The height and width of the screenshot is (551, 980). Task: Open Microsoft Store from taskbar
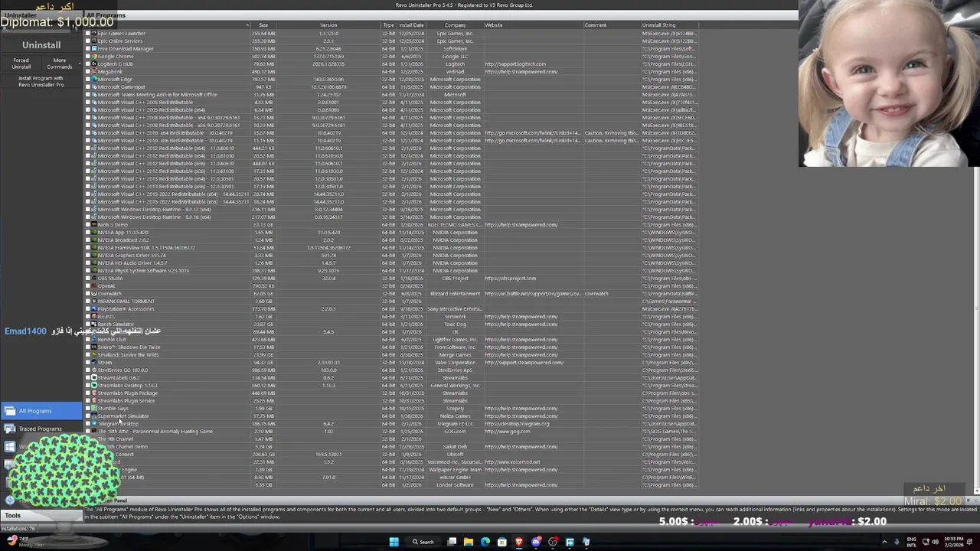pyautogui.click(x=502, y=542)
